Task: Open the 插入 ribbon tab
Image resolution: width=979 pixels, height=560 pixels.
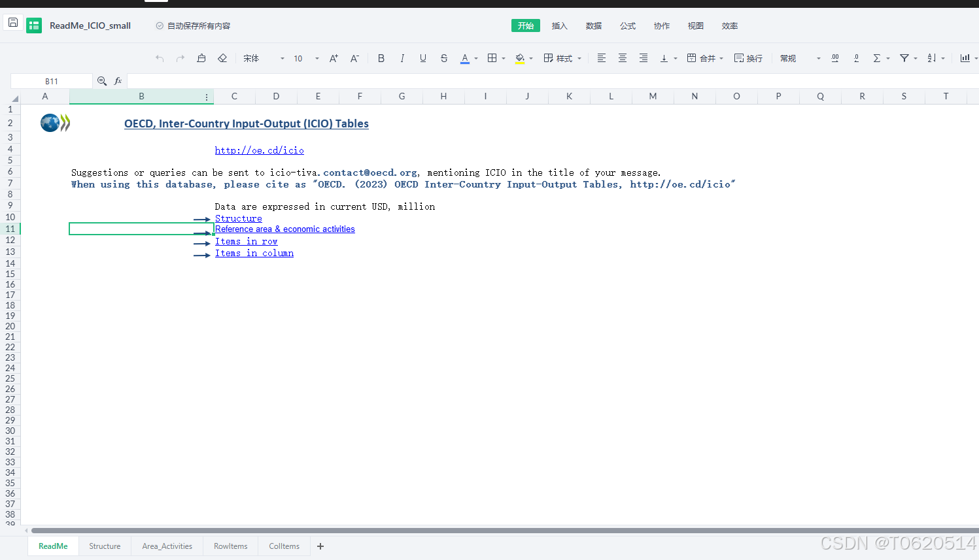Action: pyautogui.click(x=560, y=25)
